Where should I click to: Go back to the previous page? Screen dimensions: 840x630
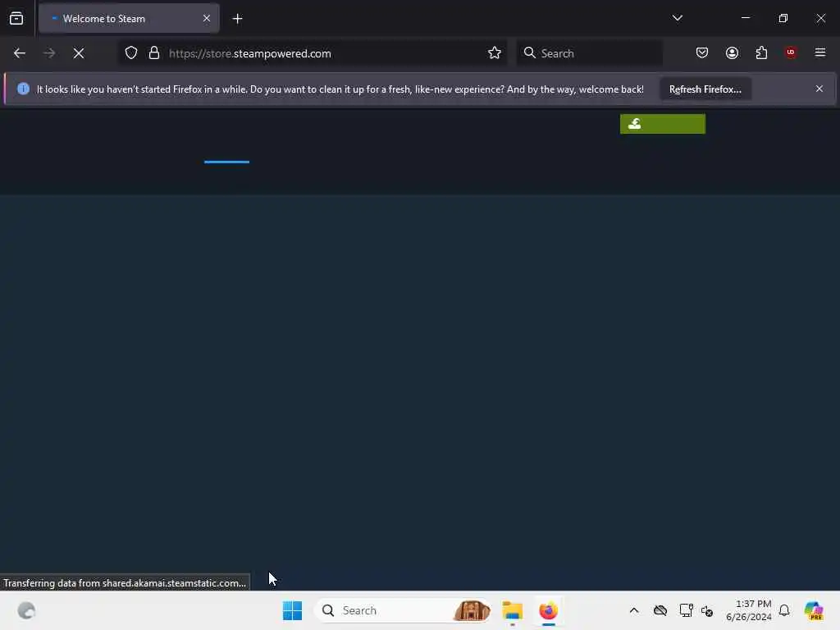point(20,53)
